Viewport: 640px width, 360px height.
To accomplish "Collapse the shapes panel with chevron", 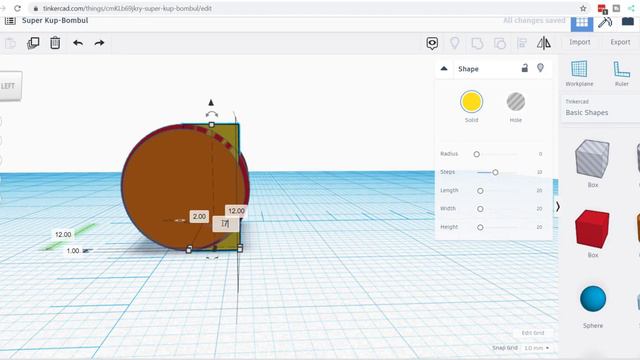I will 558,207.
